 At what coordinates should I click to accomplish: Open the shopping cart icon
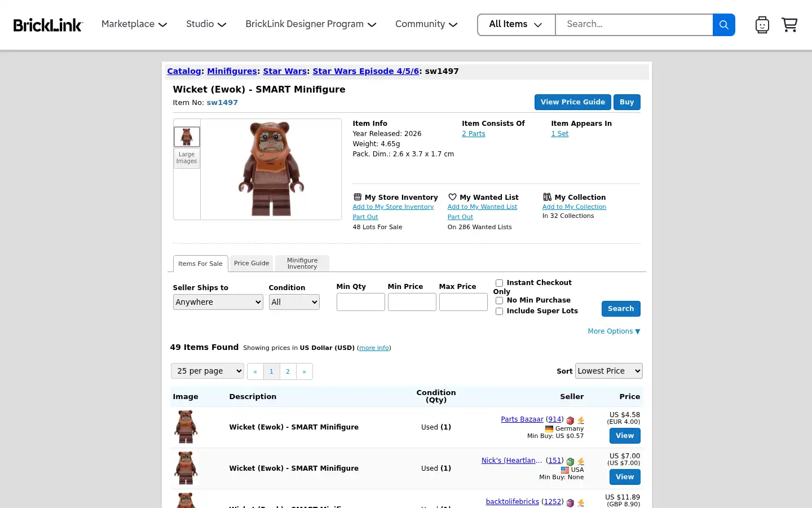pyautogui.click(x=789, y=25)
